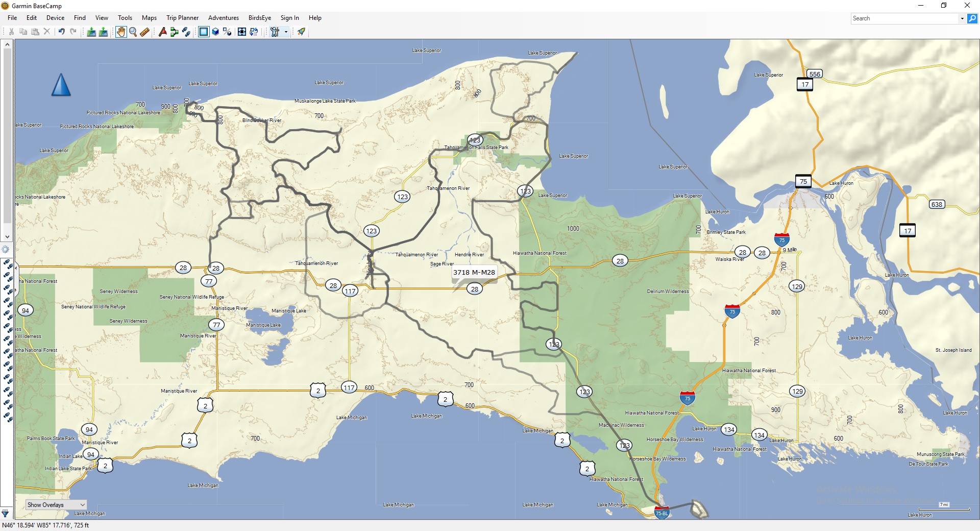Viewport: 980px width, 531px height.
Task: Select the New Waypoint flag tool
Action: [162, 32]
